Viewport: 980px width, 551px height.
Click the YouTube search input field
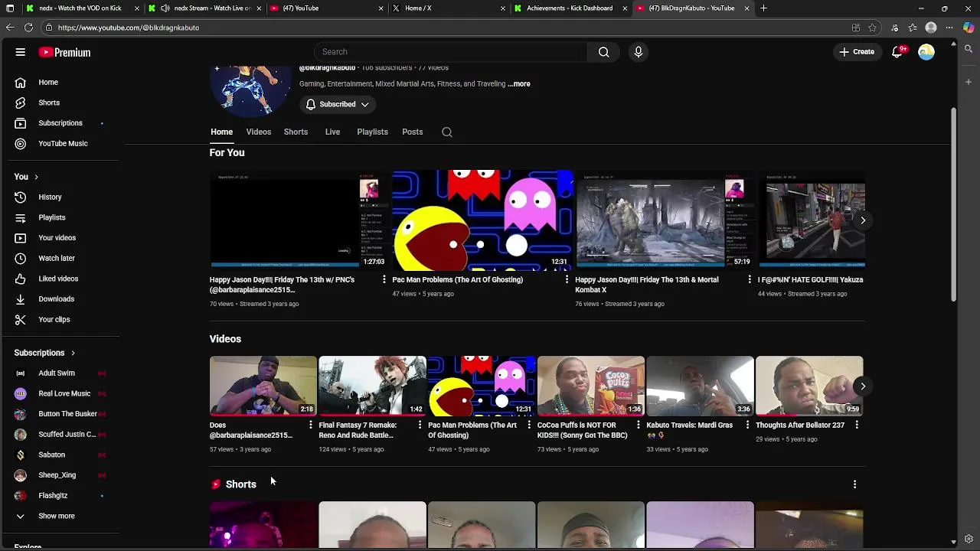(452, 52)
